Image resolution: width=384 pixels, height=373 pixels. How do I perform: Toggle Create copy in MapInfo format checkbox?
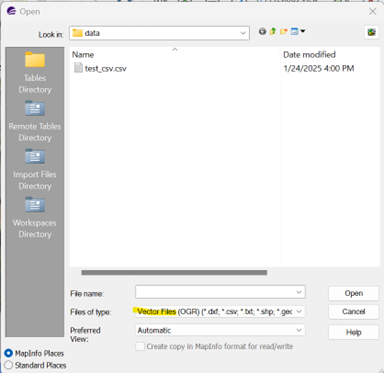[140, 346]
